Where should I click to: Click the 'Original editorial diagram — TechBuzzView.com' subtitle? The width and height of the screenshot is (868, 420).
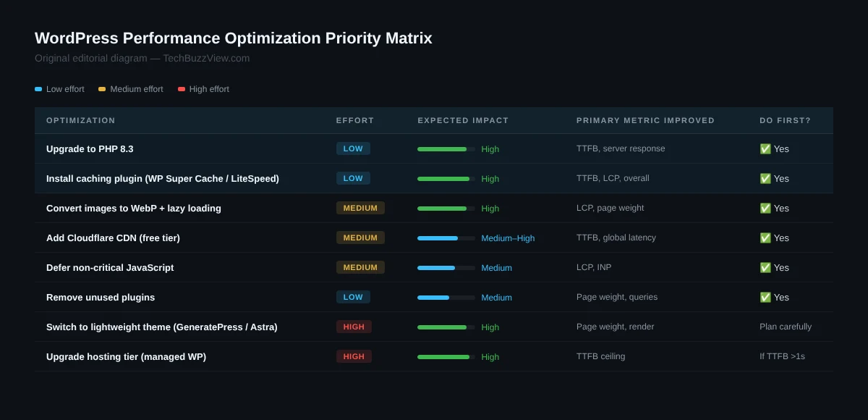(x=142, y=58)
